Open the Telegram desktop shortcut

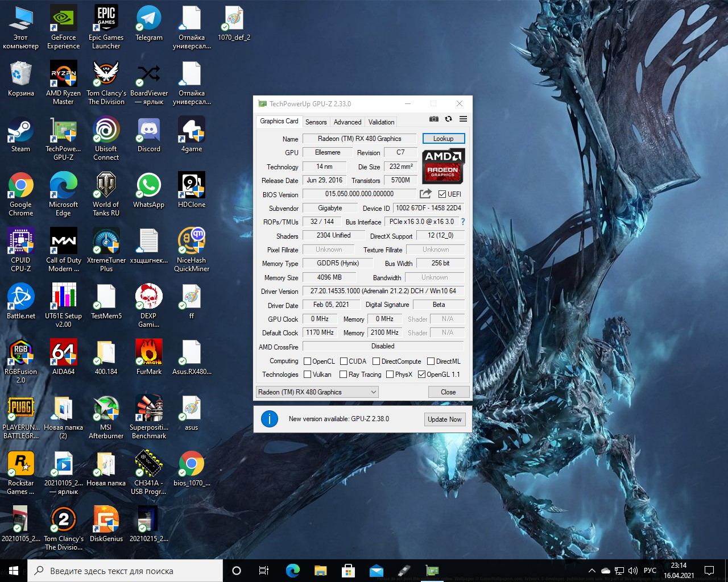point(149,24)
